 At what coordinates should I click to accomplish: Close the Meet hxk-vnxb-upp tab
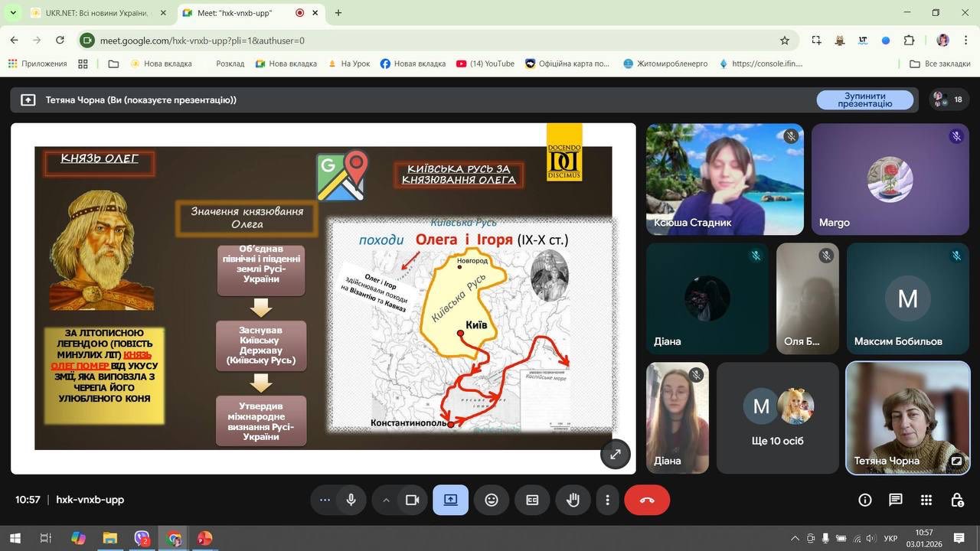point(316,13)
